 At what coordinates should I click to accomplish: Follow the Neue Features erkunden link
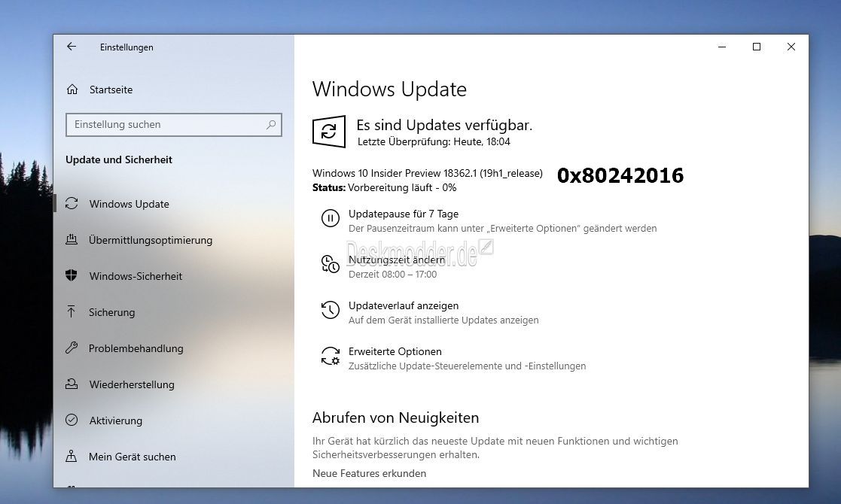(369, 473)
